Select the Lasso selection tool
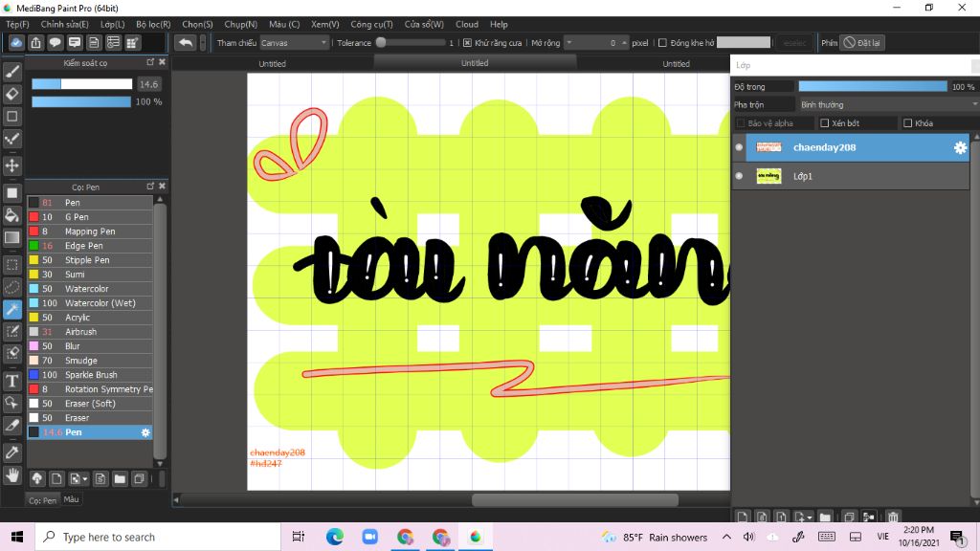Viewport: 980px width, 551px height. [x=11, y=287]
